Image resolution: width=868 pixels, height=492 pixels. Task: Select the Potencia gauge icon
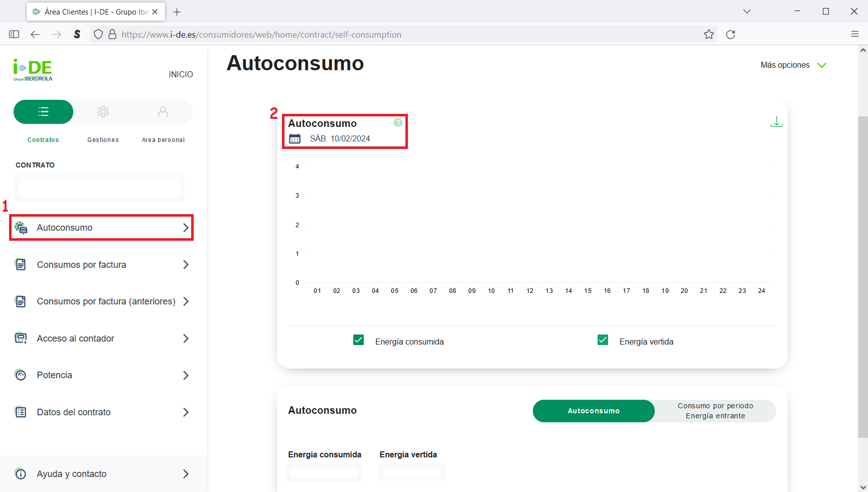[20, 375]
